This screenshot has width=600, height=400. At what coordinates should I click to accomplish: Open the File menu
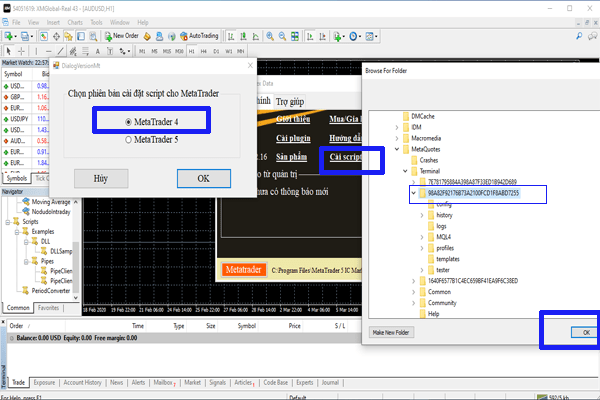tap(16, 23)
